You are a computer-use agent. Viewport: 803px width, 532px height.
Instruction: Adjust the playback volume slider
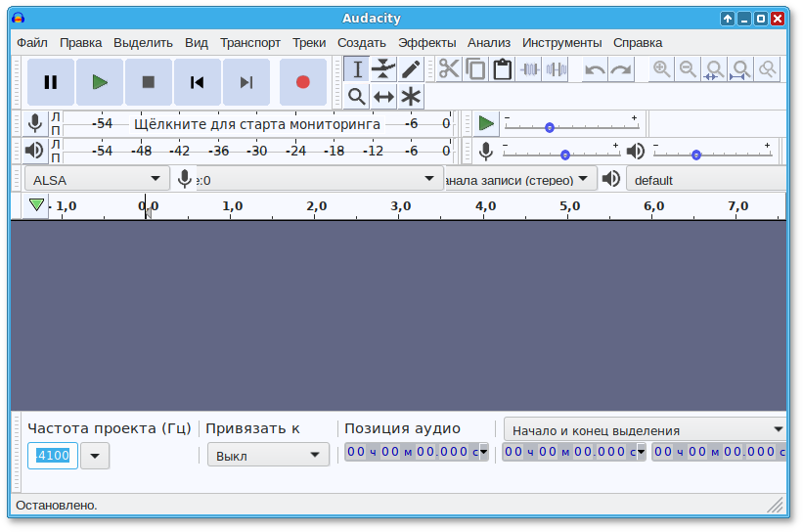click(712, 154)
